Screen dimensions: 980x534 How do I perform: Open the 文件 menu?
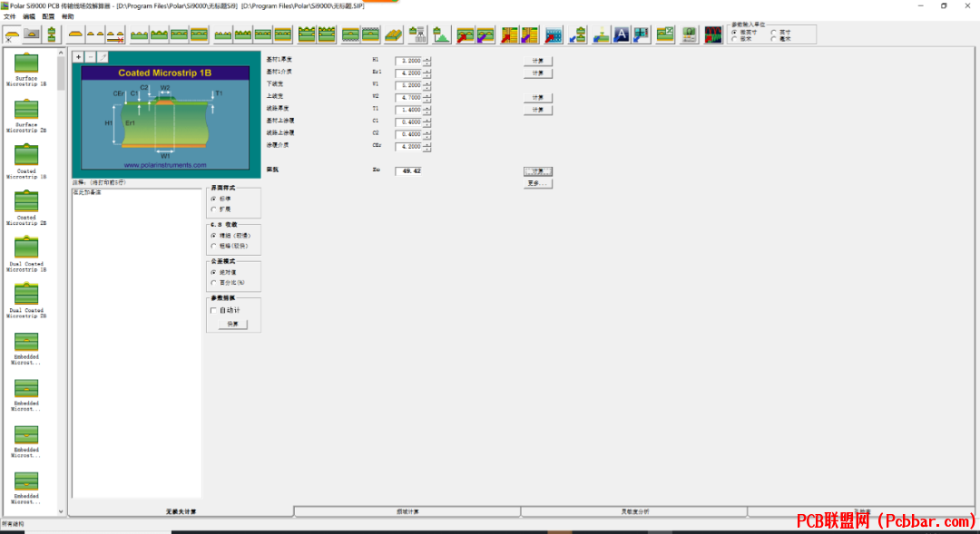(x=10, y=17)
